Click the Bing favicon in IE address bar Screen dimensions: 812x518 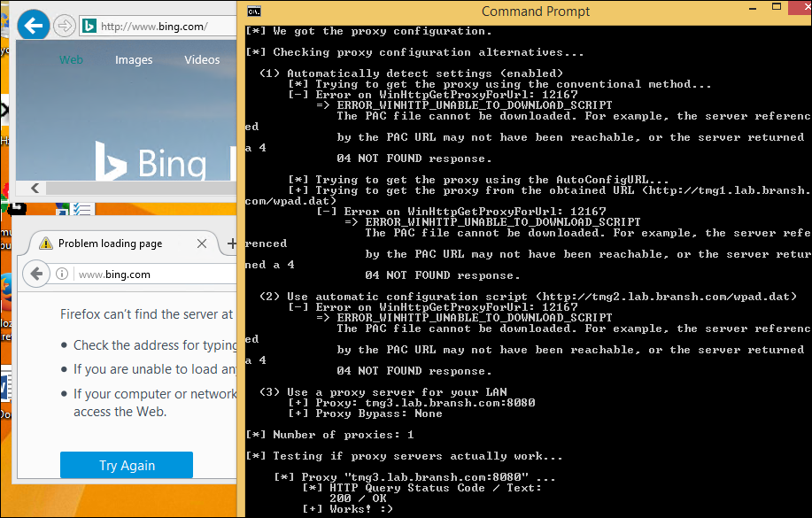89,26
